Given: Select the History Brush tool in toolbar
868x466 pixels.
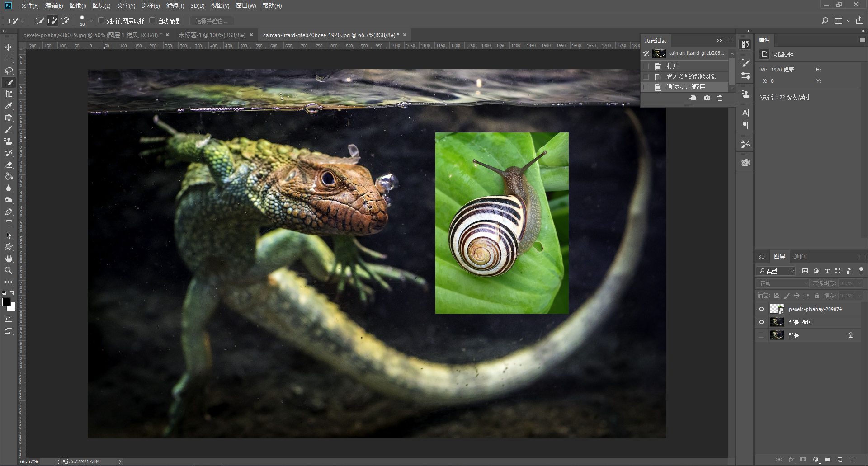Looking at the screenshot, I should tap(9, 153).
